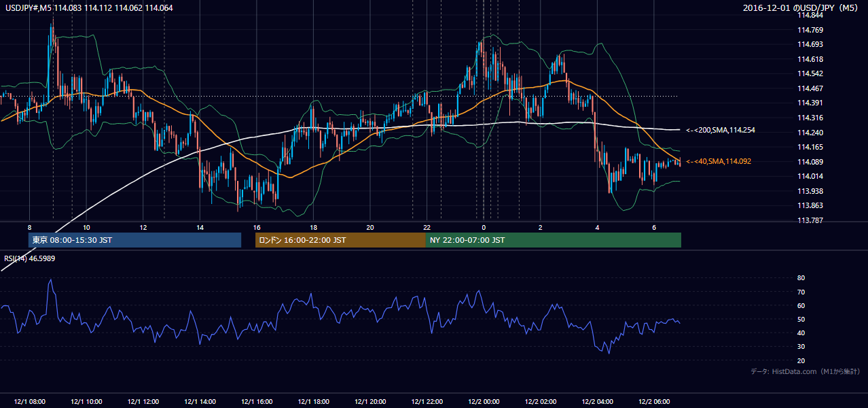Click RSI scale value 30

[801, 347]
